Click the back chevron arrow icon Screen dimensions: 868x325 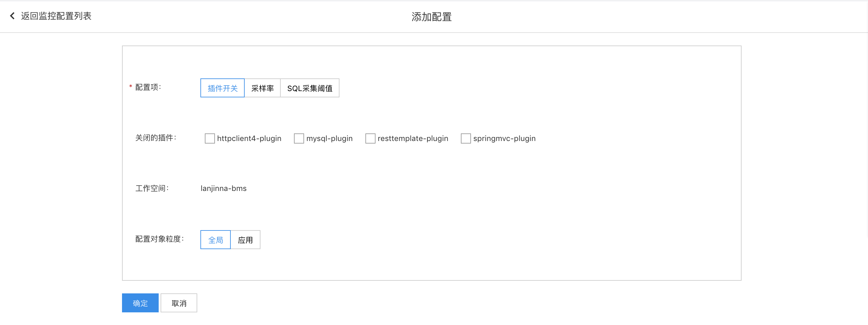point(12,16)
